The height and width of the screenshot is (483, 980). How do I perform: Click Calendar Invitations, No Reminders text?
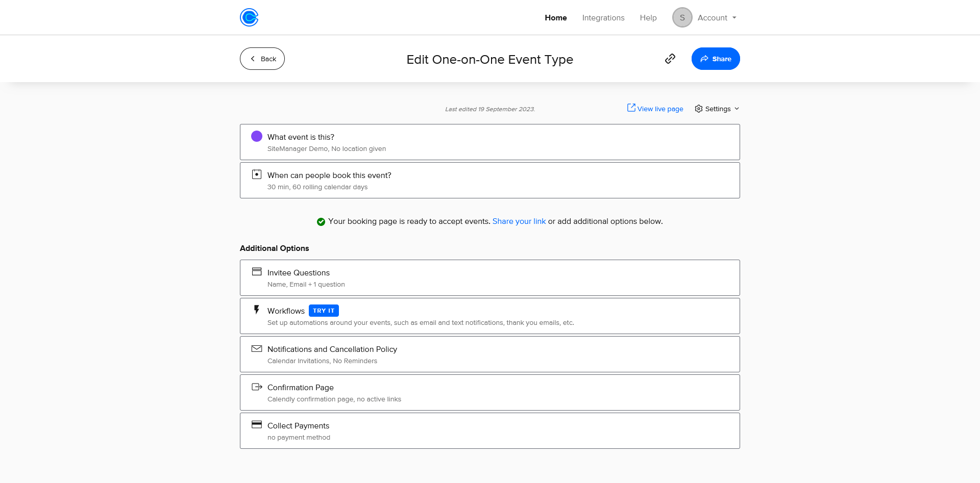pyautogui.click(x=322, y=361)
